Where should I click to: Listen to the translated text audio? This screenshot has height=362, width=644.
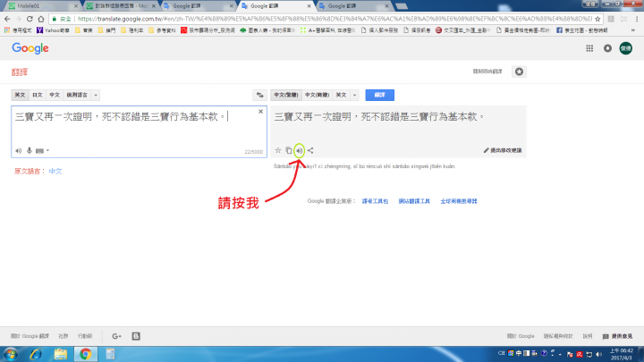coord(300,151)
